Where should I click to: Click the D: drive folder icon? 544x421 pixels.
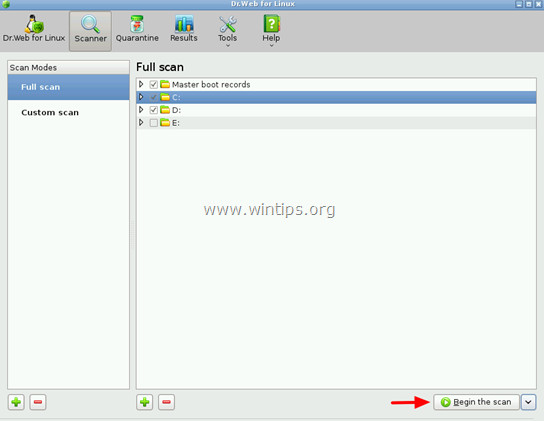point(165,110)
